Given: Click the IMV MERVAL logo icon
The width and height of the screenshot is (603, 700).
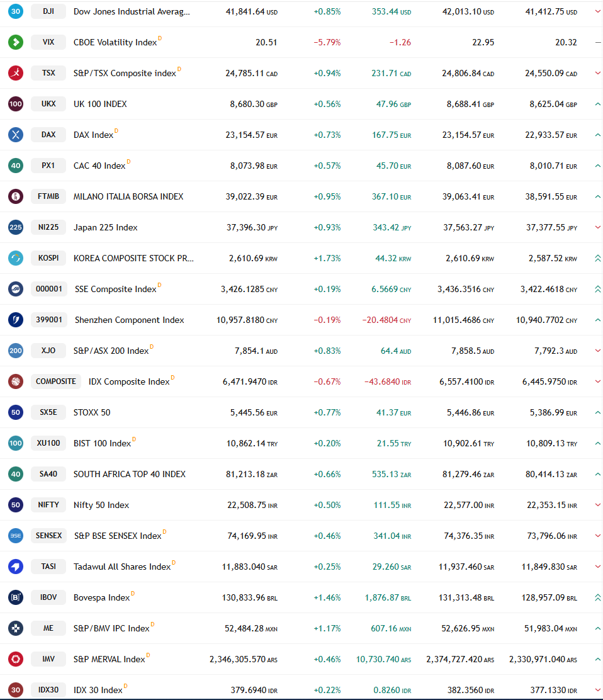Looking at the screenshot, I should (16, 659).
